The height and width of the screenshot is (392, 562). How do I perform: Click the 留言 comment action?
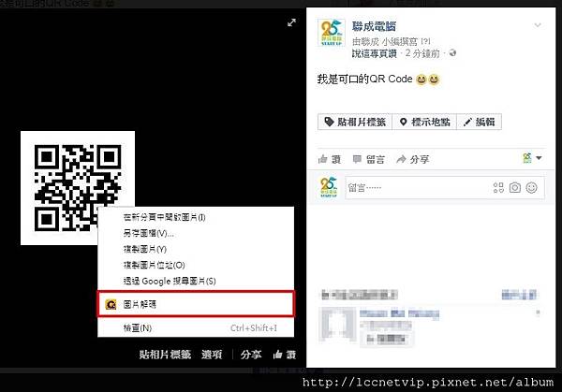(x=369, y=159)
